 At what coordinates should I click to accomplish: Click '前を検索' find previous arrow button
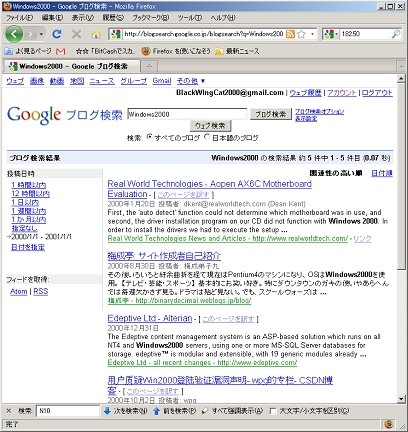click(x=174, y=411)
